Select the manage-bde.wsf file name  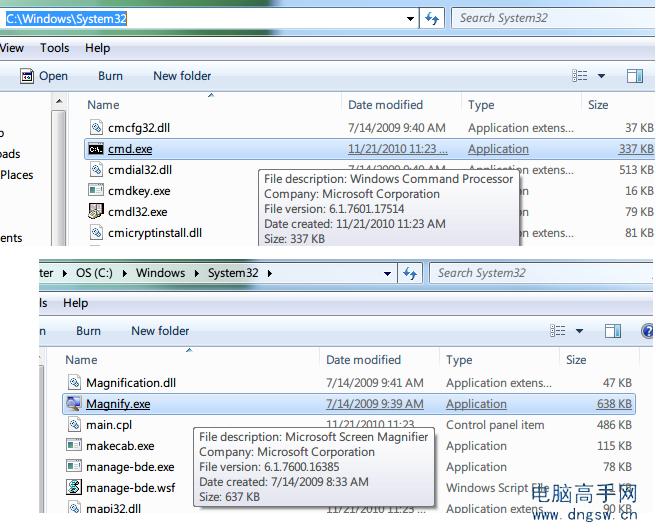(131, 488)
